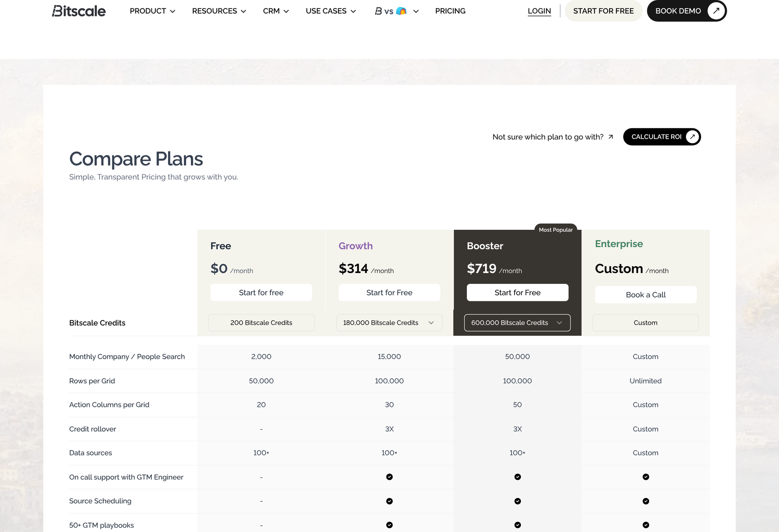779x532 pixels.
Task: Click the Start For Free header button
Action: tap(604, 11)
